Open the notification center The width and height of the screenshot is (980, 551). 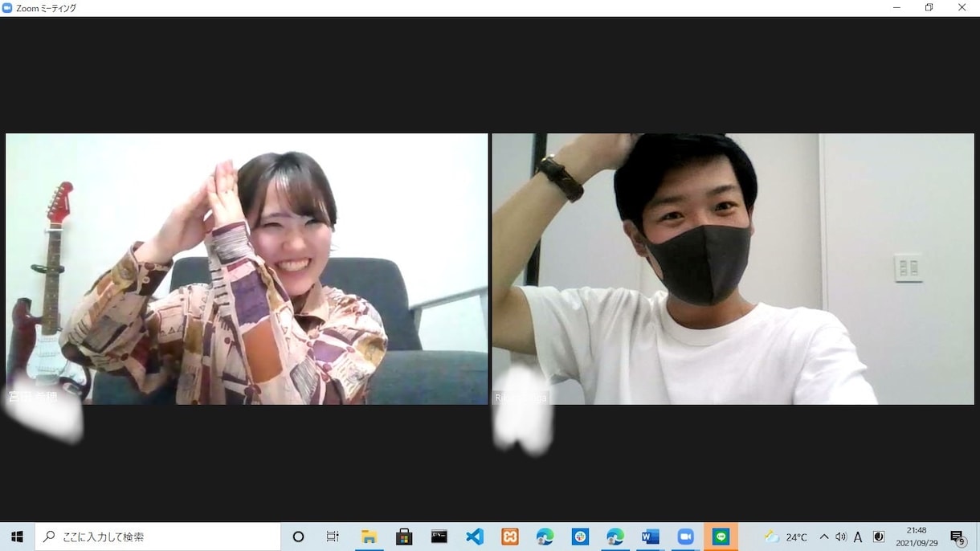(958, 537)
